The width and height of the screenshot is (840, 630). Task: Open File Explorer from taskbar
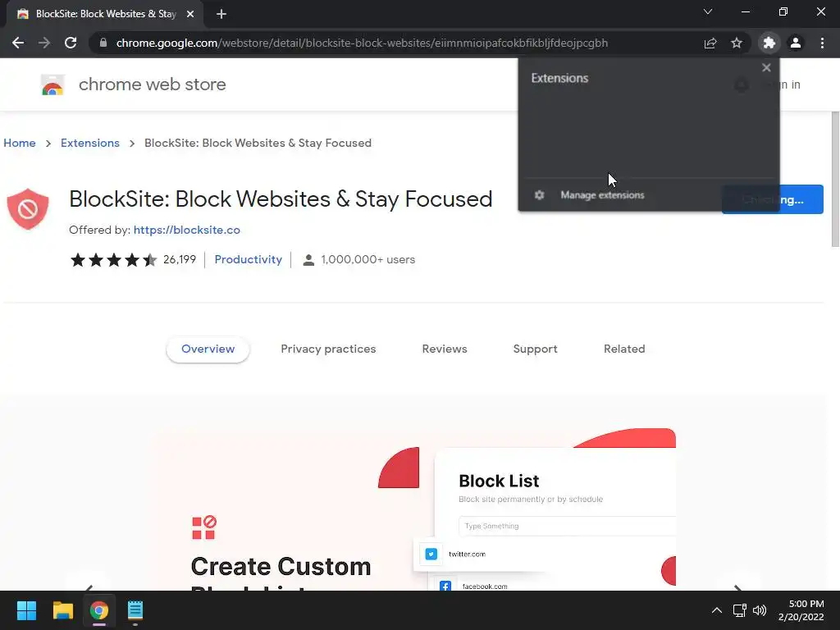[62, 610]
